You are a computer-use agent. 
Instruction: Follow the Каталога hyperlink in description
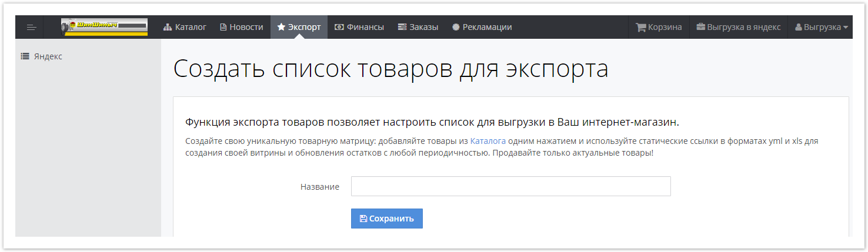488,141
